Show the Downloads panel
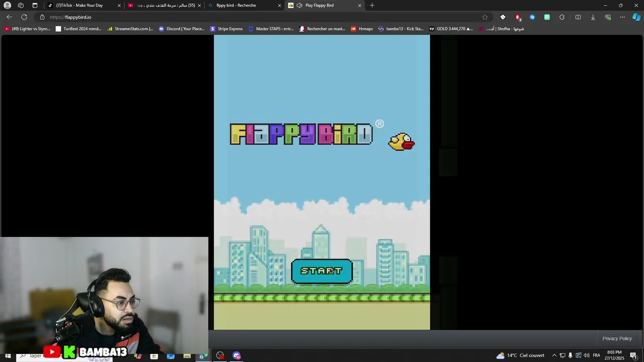 [593, 17]
